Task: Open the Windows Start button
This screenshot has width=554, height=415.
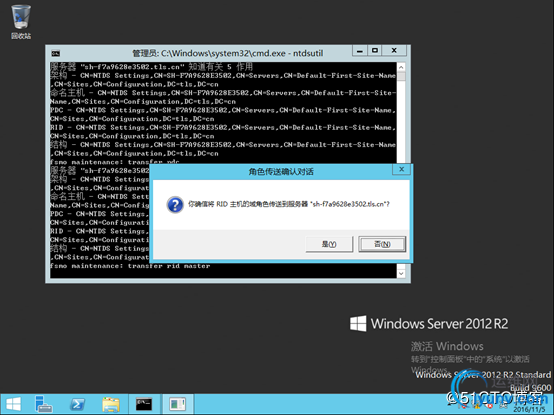Action: point(13,404)
